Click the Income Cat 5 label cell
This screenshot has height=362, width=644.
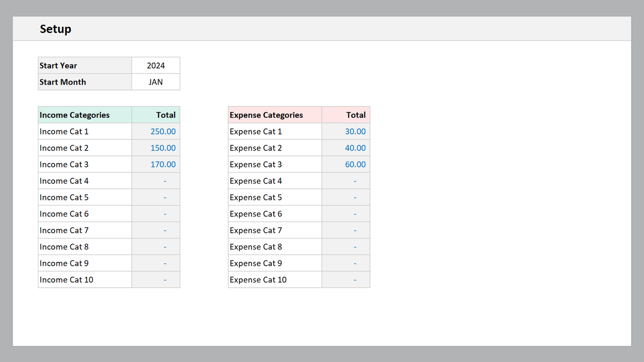pos(85,197)
